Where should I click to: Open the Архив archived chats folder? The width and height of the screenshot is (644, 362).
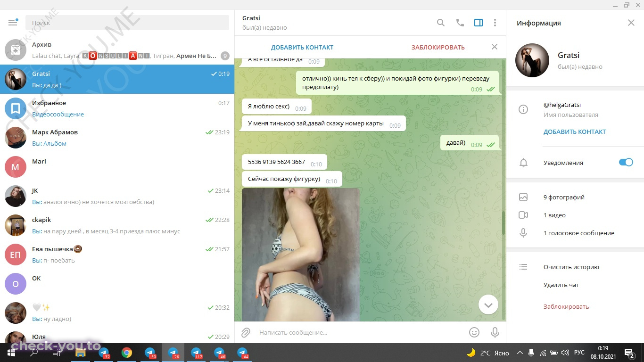117,50
